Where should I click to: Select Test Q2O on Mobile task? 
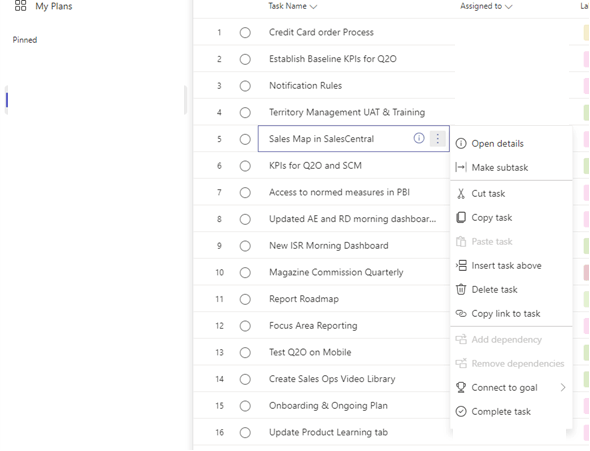point(310,352)
